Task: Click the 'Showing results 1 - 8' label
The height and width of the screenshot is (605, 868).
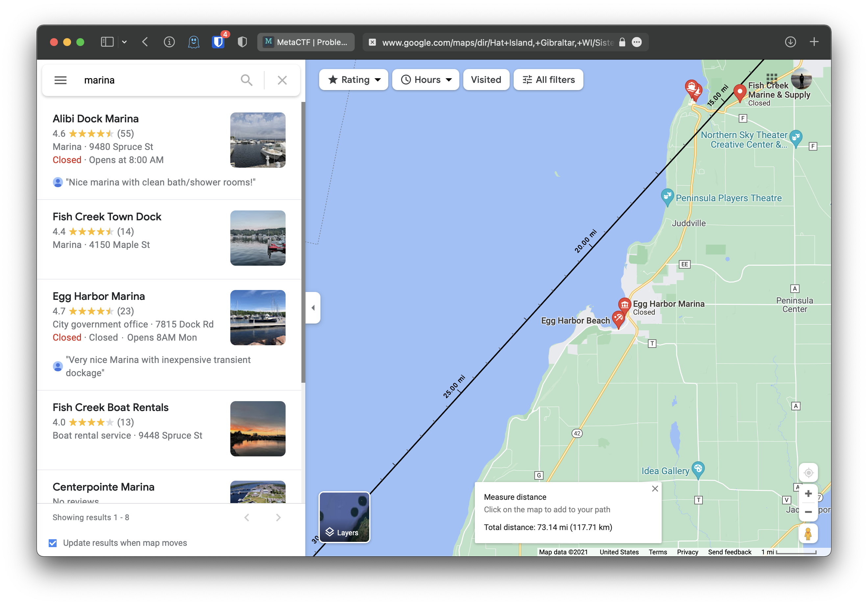Action: 91,517
